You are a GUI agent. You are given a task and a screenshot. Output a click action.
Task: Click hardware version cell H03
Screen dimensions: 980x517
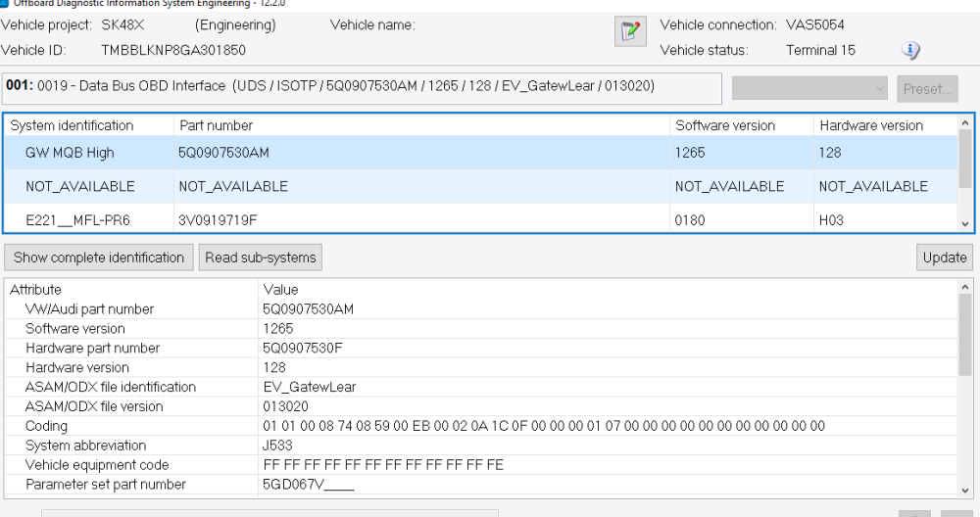831,220
